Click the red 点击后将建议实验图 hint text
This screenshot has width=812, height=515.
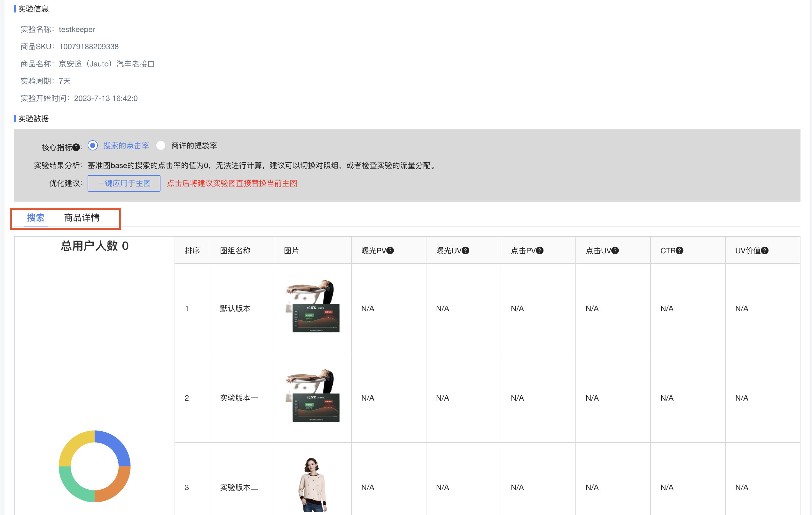click(232, 183)
